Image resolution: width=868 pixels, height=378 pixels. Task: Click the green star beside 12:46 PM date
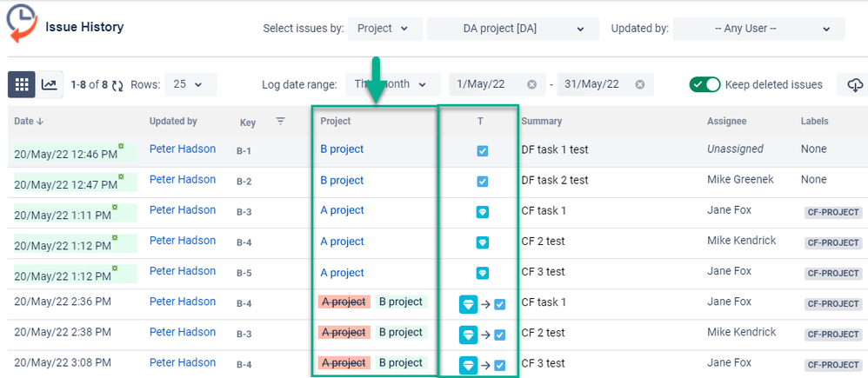121,146
